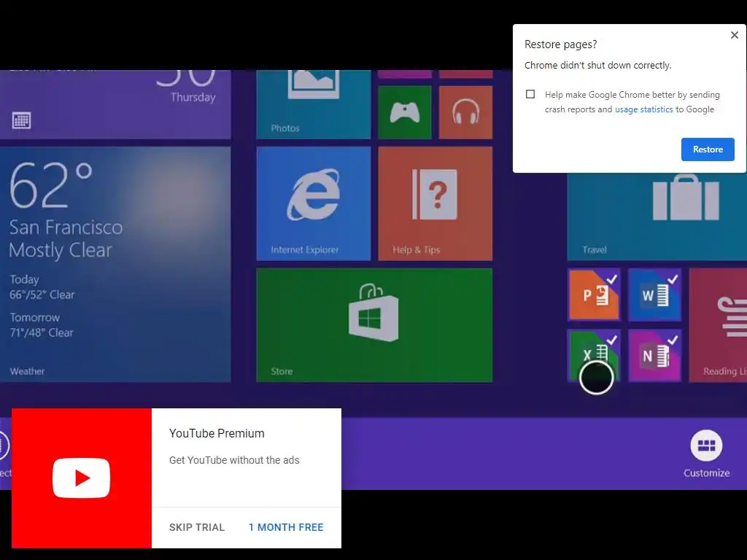Open the Weather tile for San Francisco
The image size is (747, 560).
click(115, 264)
